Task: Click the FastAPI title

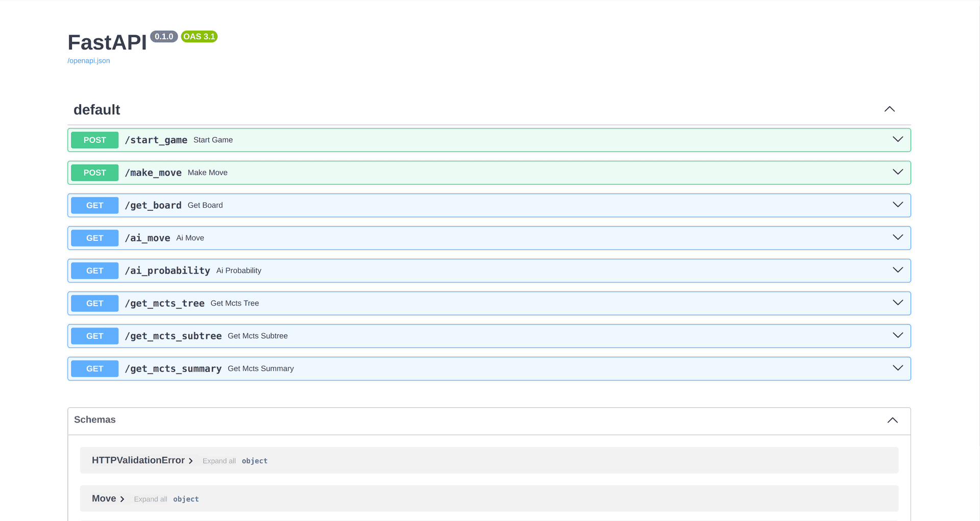Action: click(x=107, y=42)
